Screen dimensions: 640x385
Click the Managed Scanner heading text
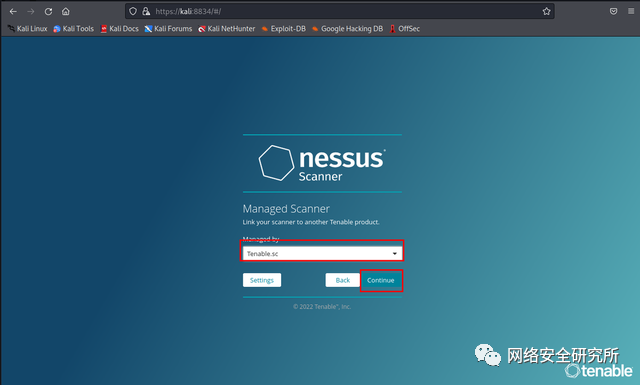286,209
